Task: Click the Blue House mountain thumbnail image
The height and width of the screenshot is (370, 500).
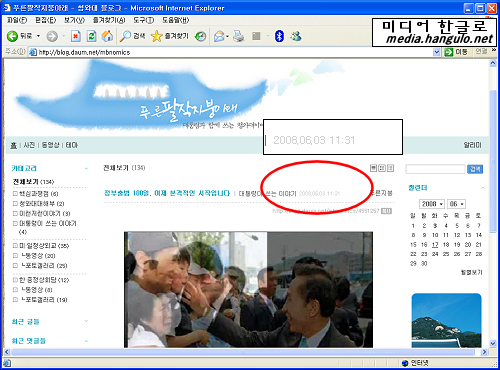Action: coord(446,320)
